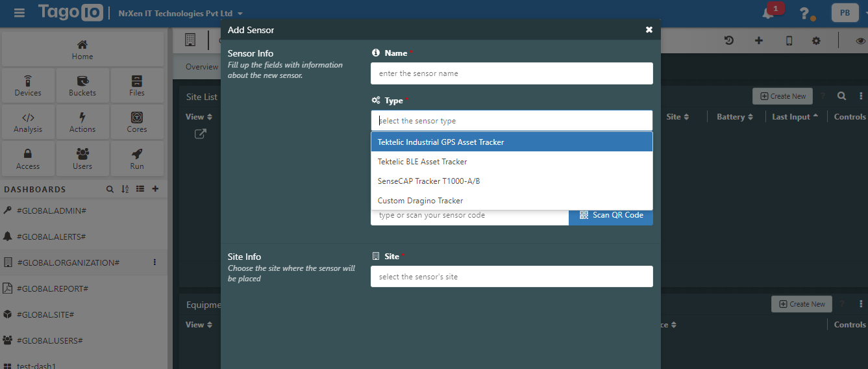Open the test-dash1 dashboard
This screenshot has width=868, height=369.
click(36, 366)
